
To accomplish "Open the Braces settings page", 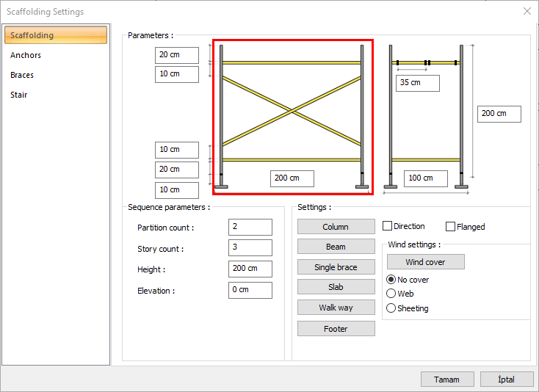I will (22, 75).
